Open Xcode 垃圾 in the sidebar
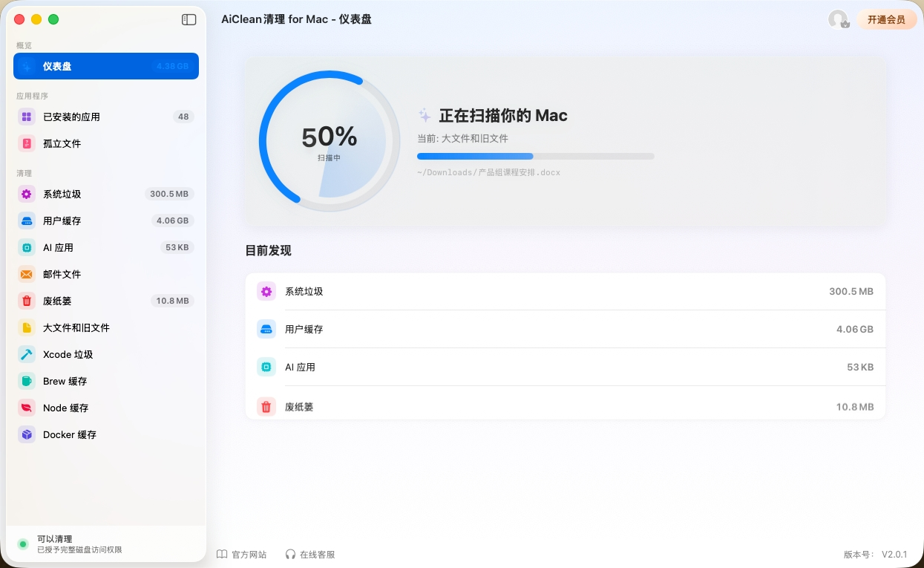Image resolution: width=924 pixels, height=568 pixels. click(106, 354)
